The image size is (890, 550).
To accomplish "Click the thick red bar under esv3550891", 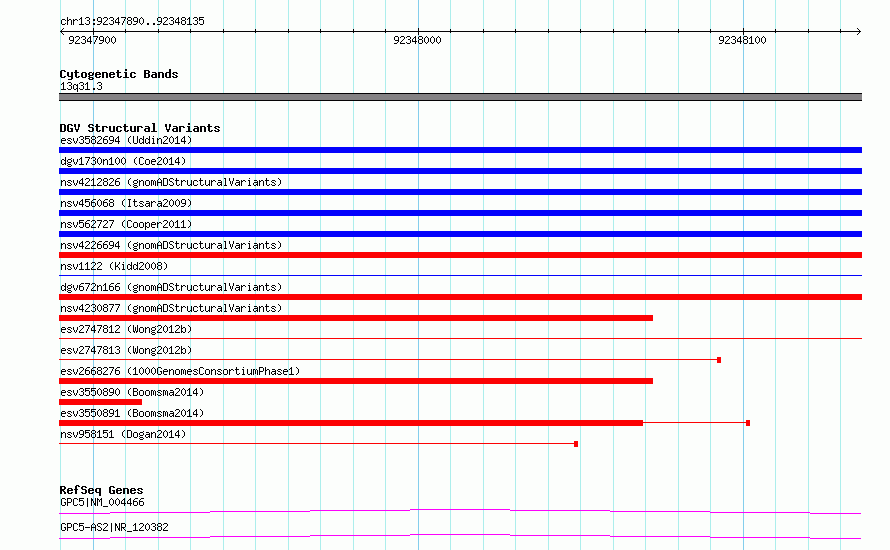I will [x=351, y=423].
